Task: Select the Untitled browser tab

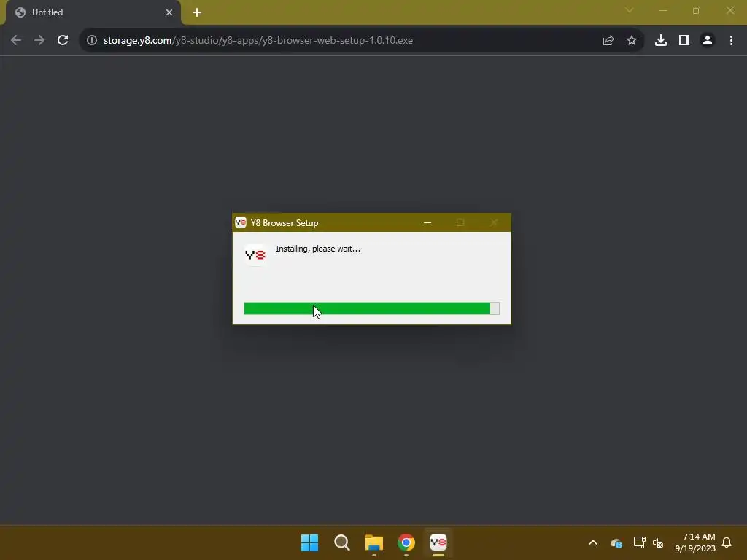Action: point(93,12)
